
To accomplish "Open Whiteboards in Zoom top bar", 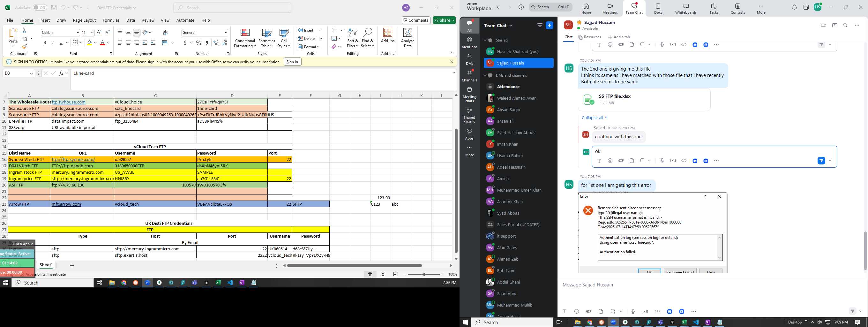I will tap(686, 9).
